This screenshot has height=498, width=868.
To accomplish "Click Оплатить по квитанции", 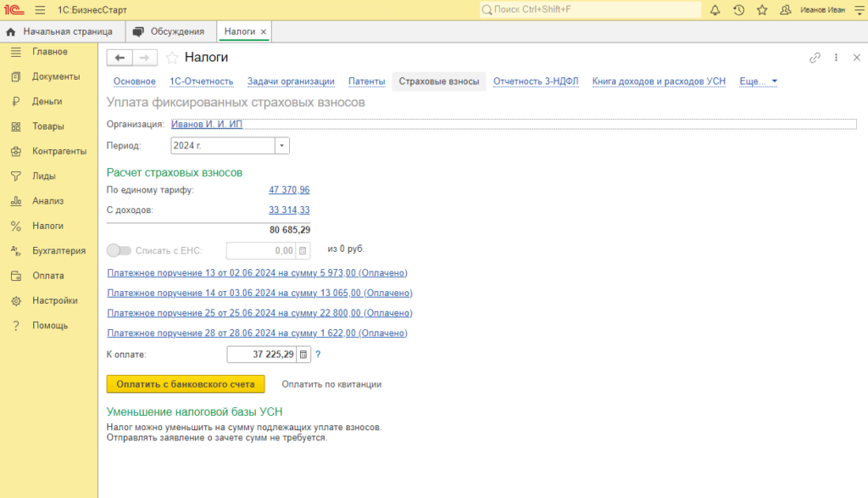I will point(331,384).
